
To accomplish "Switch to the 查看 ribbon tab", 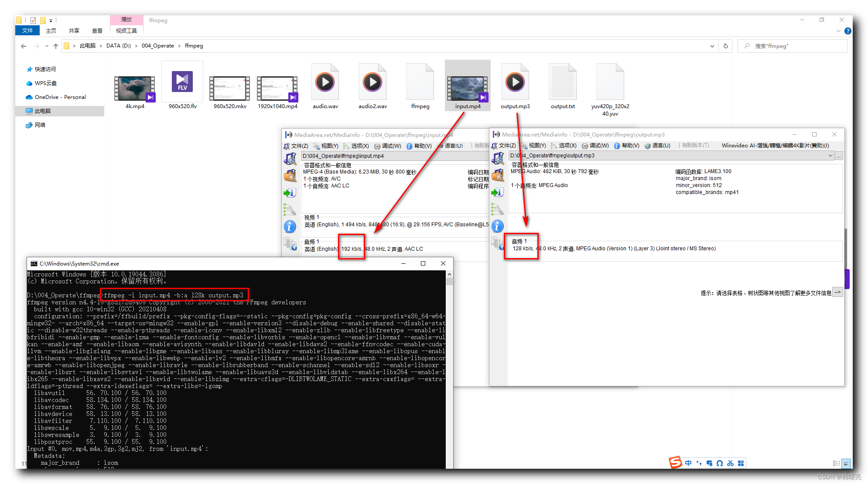I will click(97, 31).
